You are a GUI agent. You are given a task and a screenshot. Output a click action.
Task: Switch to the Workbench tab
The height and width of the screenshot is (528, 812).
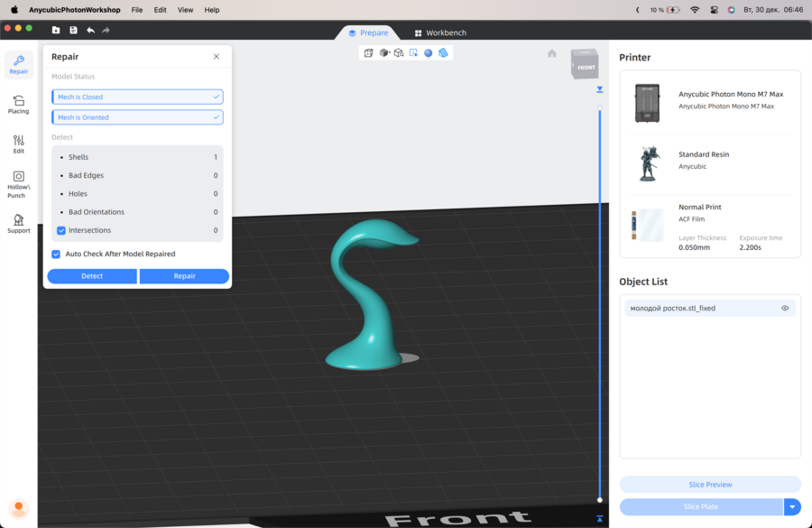pos(439,32)
